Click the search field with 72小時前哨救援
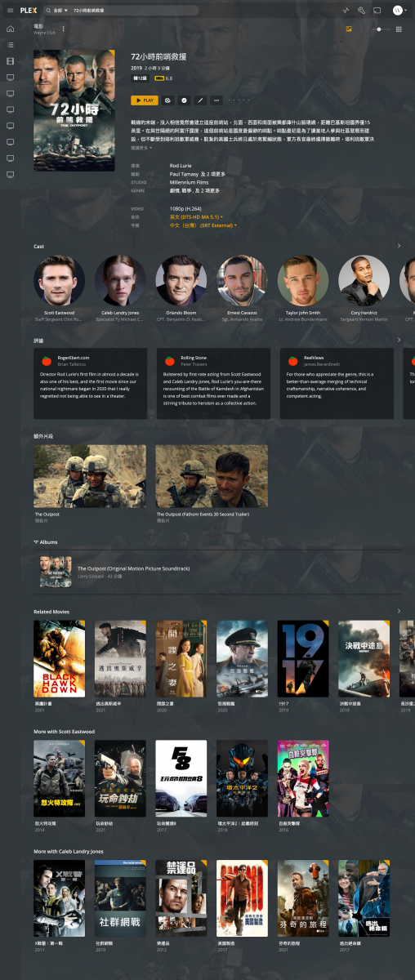 coord(135,11)
